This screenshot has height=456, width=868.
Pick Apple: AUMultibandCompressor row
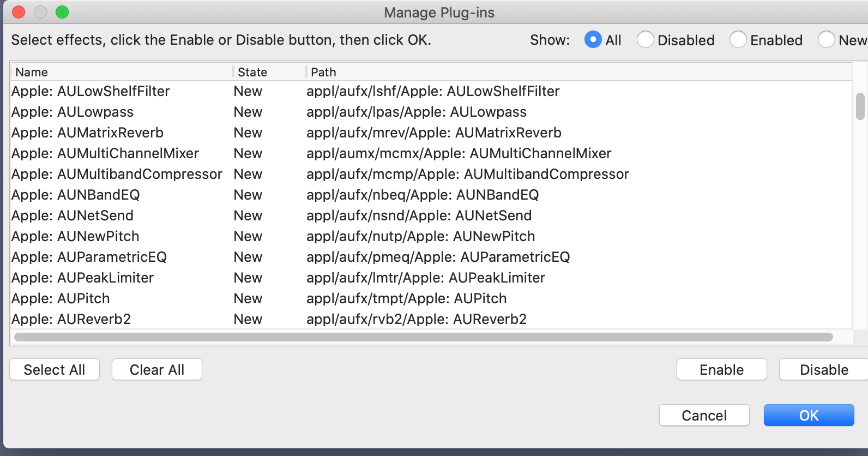coord(431,174)
